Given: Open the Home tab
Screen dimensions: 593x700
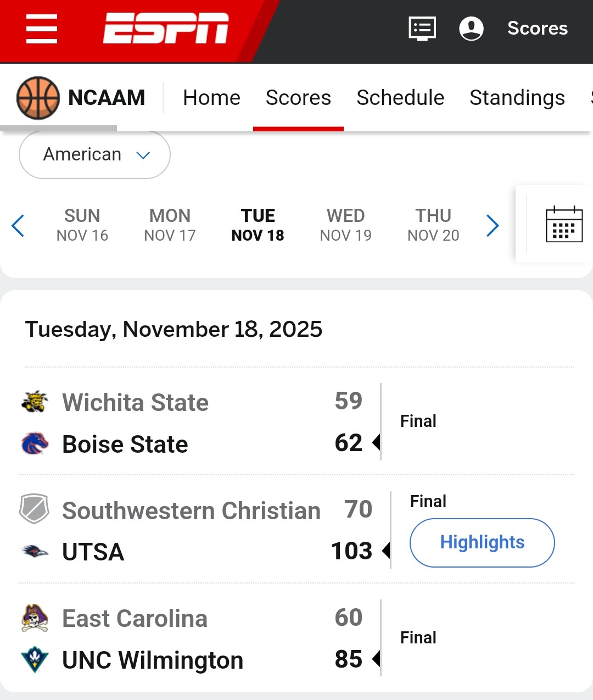Looking at the screenshot, I should tap(211, 98).
